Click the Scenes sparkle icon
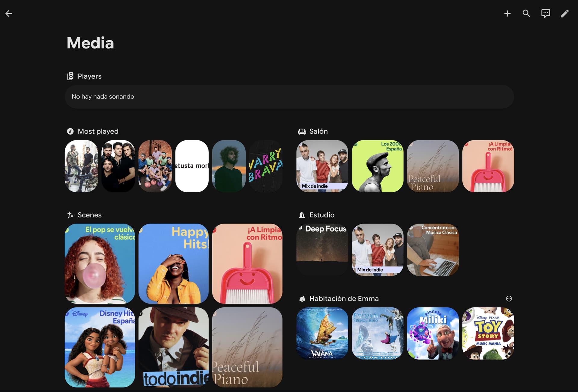This screenshot has height=392, width=578. point(70,215)
